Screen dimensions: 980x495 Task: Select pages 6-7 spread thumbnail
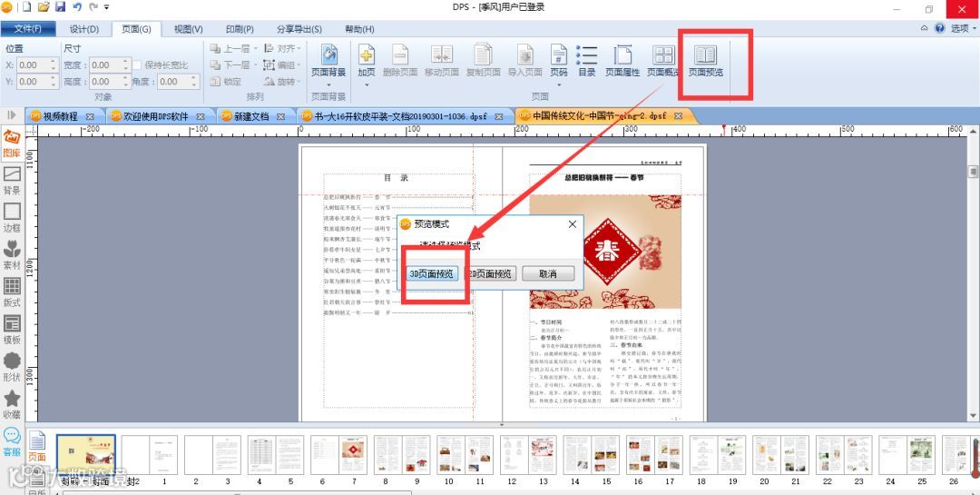pos(338,454)
